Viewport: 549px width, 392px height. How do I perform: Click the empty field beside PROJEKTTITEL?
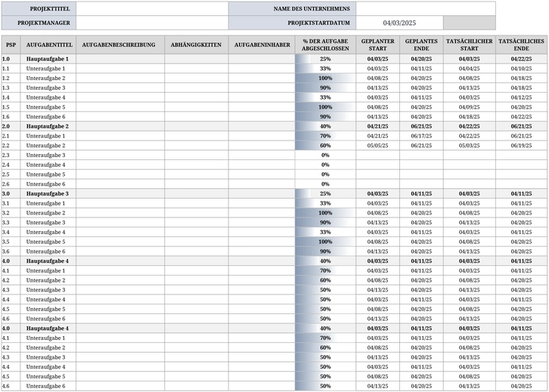tap(152, 8)
